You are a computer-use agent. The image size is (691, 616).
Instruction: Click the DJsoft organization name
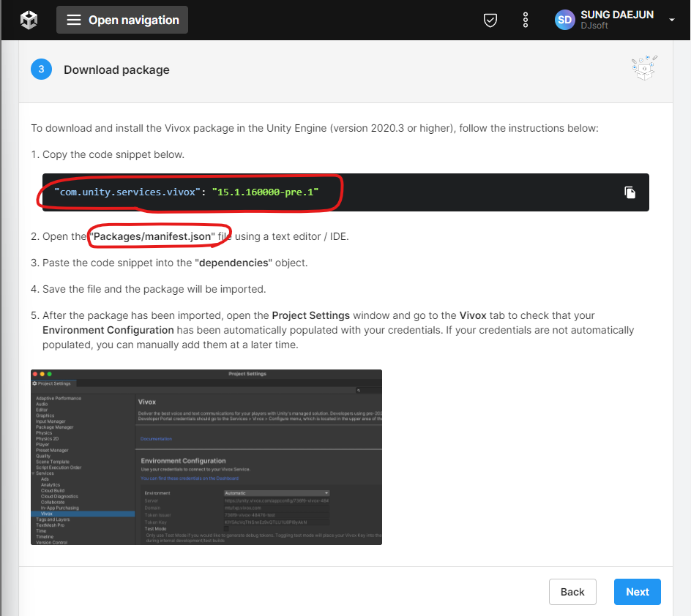pos(594,26)
